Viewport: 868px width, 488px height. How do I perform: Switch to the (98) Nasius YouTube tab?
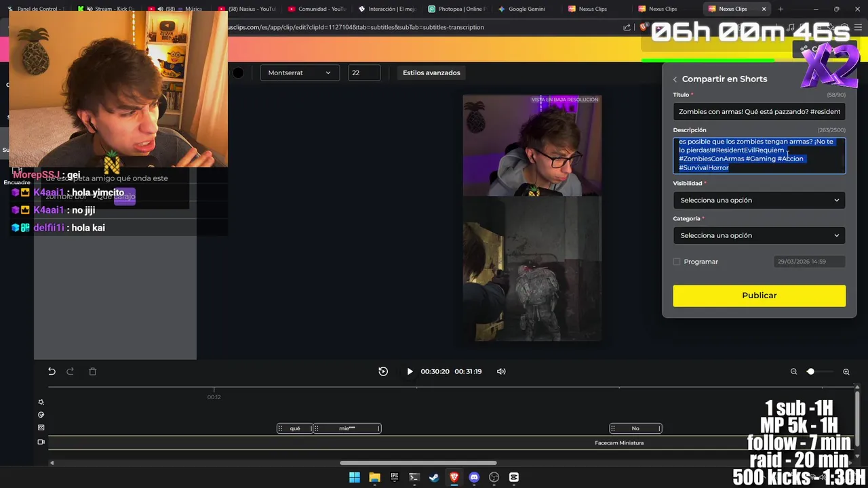point(247,9)
